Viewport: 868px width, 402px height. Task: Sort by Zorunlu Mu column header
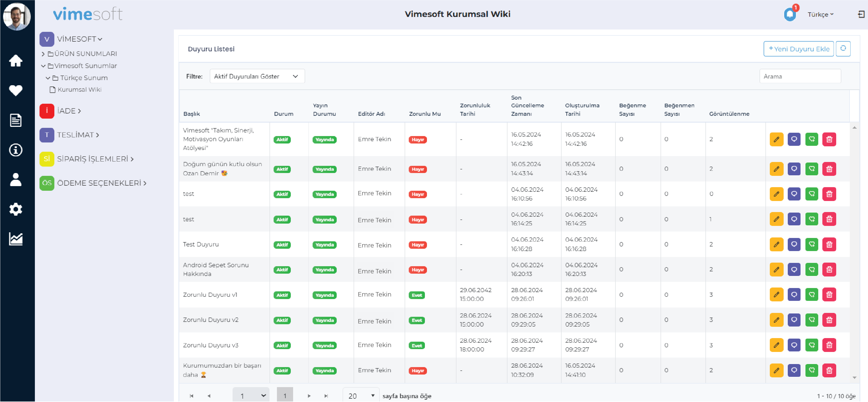[x=425, y=114]
